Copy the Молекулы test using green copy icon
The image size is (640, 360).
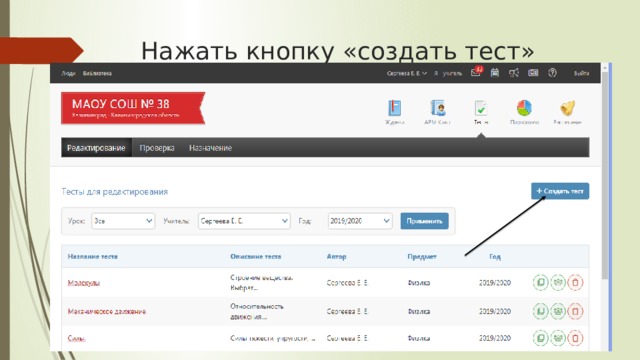tap(540, 282)
